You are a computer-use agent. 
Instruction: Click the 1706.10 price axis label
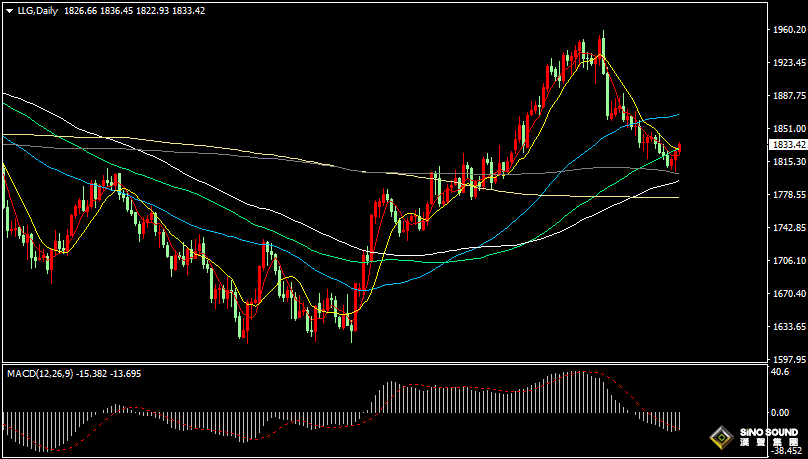click(788, 261)
